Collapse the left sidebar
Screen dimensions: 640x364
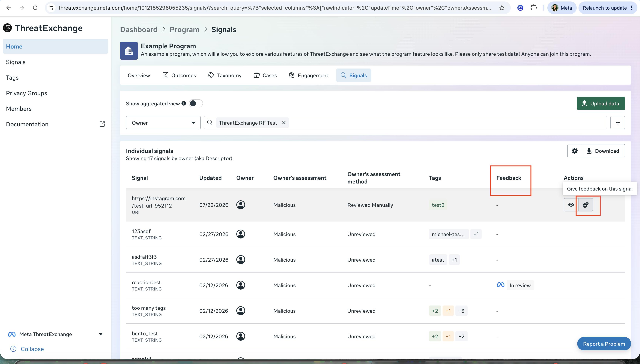(x=27, y=349)
